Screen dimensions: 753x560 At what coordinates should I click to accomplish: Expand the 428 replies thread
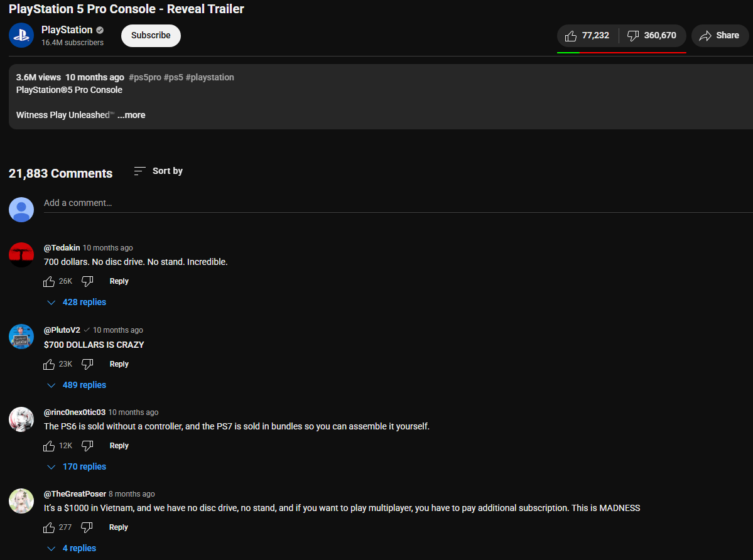(x=77, y=303)
